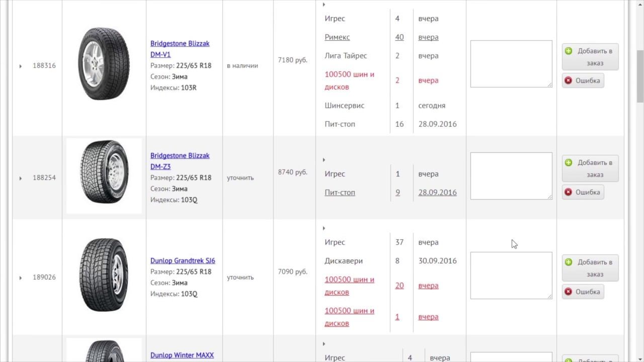Expand supplier list arrow above Игрес in DM-Z3 row
644x362 pixels.
click(x=324, y=160)
